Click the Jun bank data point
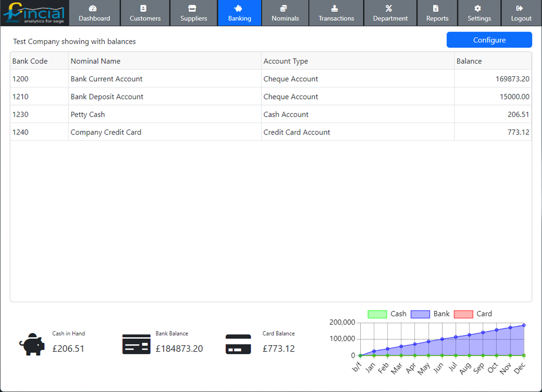The height and width of the screenshot is (392, 542). click(x=442, y=339)
